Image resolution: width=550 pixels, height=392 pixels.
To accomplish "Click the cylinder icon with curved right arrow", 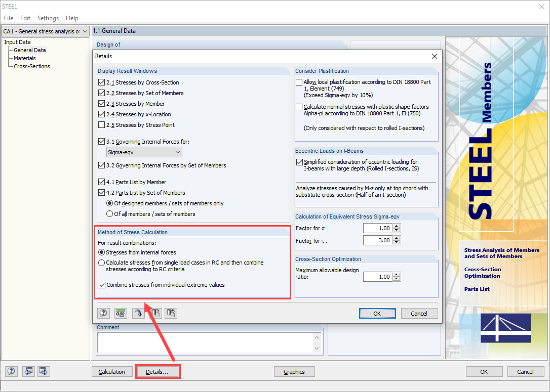I will coord(156,313).
